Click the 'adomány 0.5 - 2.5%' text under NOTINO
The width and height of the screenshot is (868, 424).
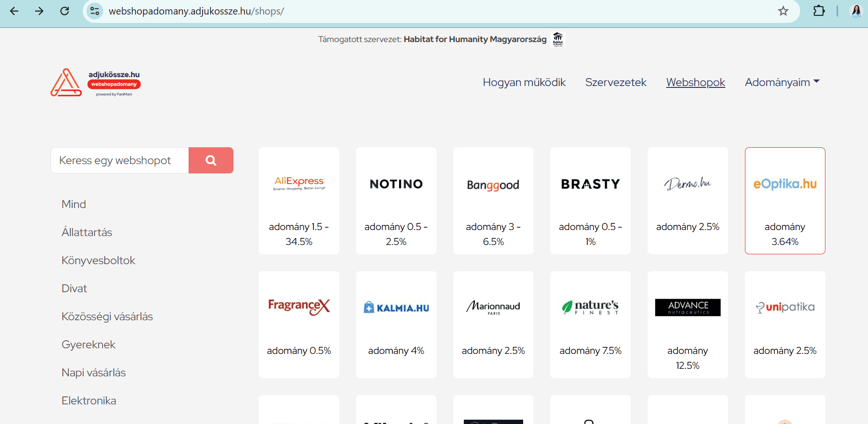[x=396, y=234]
